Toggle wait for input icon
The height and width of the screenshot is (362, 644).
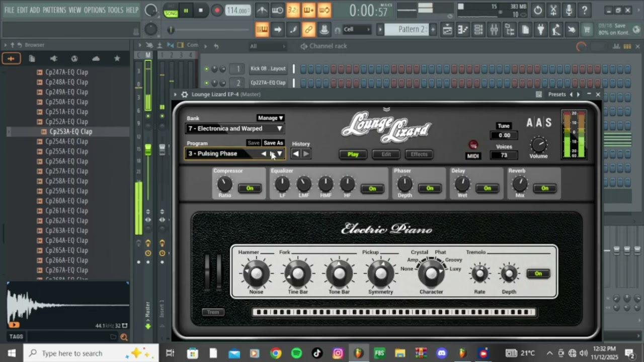(277, 11)
